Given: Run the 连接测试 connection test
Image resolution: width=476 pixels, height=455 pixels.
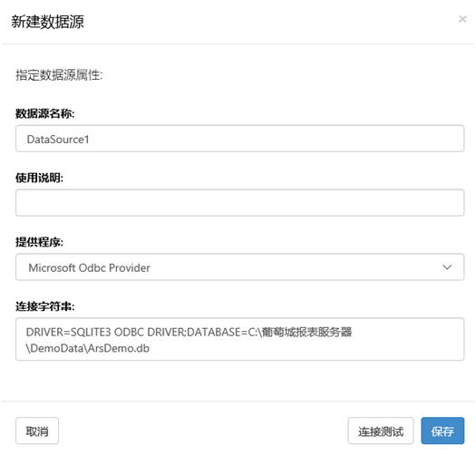Looking at the screenshot, I should pos(381,431).
